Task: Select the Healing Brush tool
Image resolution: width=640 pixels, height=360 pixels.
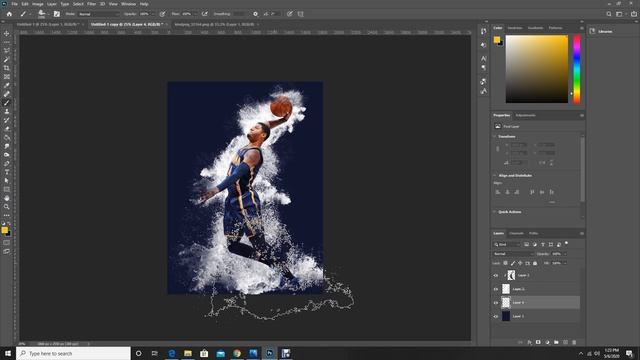Action: (7, 94)
